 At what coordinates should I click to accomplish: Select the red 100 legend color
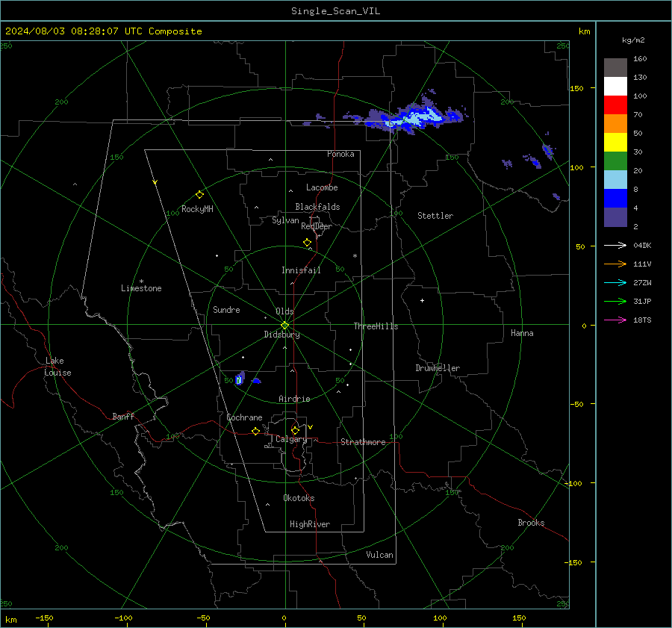(x=615, y=105)
